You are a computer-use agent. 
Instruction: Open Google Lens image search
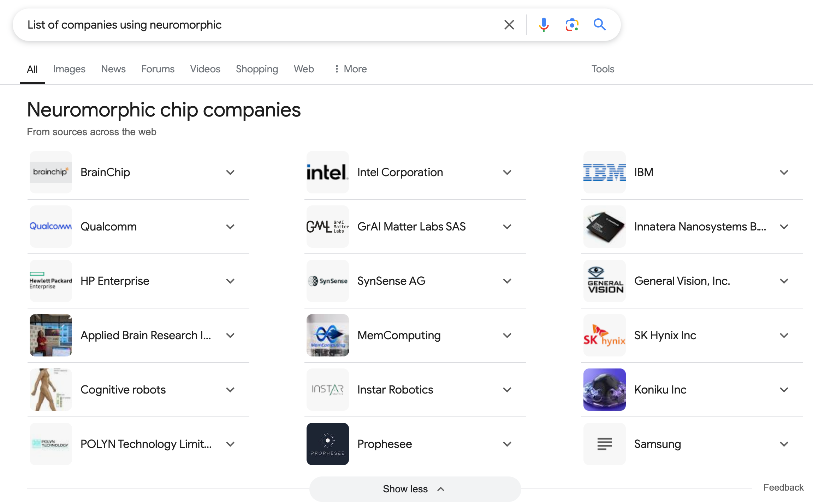tap(572, 25)
